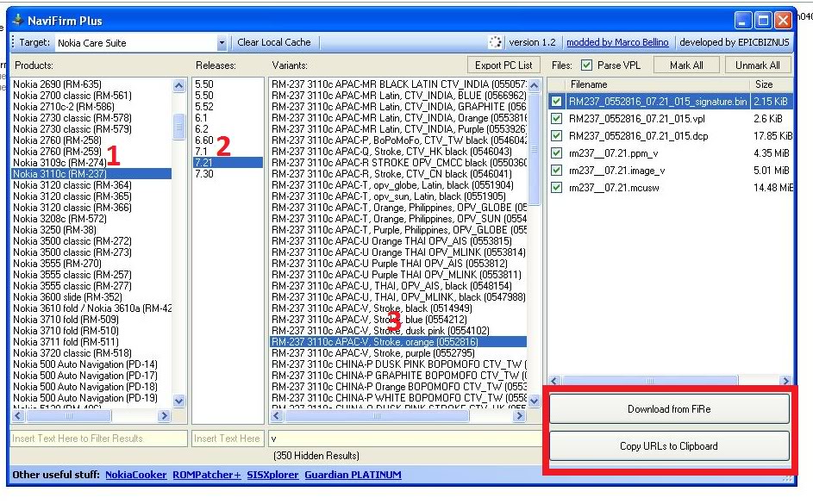813x504 pixels.
Task: Click the Products filter text field
Action: click(98, 439)
